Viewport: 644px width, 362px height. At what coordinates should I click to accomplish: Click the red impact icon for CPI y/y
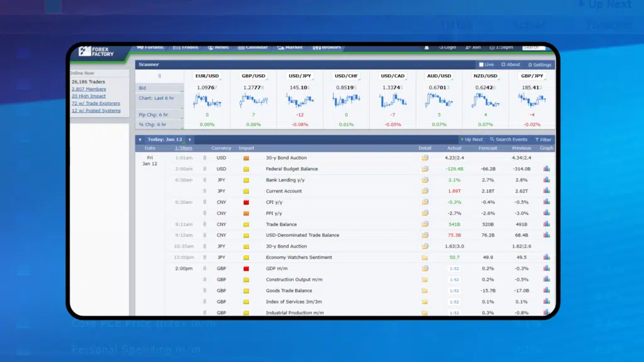point(247,202)
